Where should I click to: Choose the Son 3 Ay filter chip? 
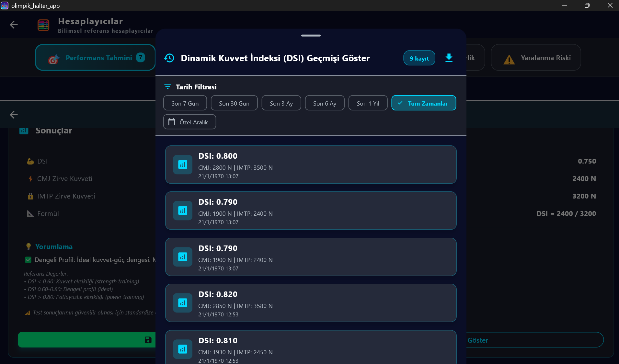[x=281, y=103]
